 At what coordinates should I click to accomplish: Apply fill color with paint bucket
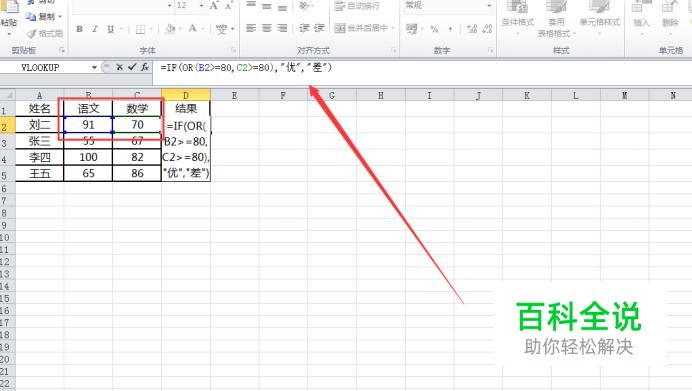coord(170,29)
